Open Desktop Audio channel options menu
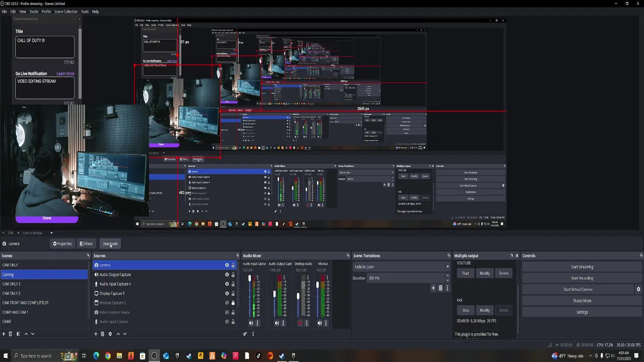 (306, 323)
